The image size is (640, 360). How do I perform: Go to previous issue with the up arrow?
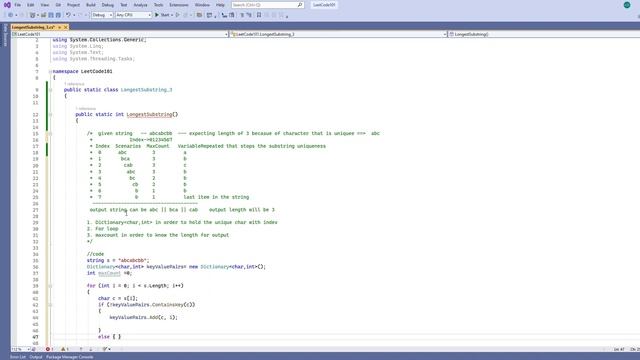(81, 349)
